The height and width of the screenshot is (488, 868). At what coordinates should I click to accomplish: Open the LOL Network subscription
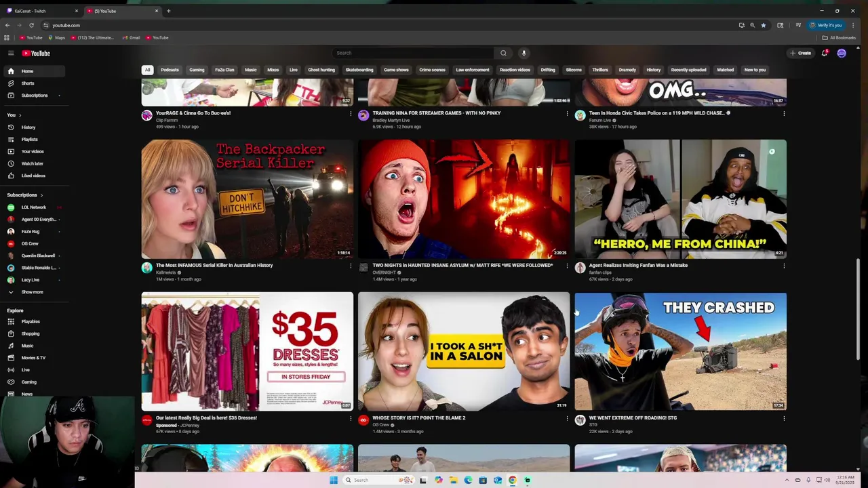tap(33, 207)
